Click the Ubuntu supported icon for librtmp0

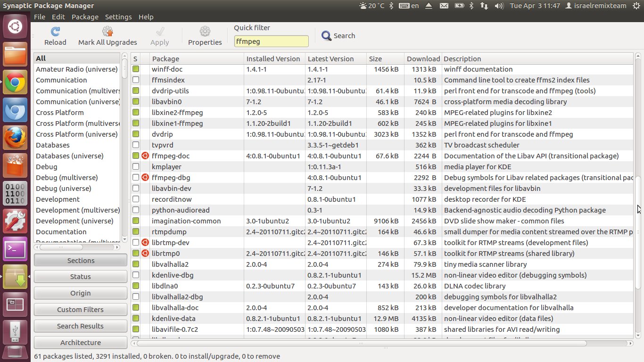click(x=145, y=253)
